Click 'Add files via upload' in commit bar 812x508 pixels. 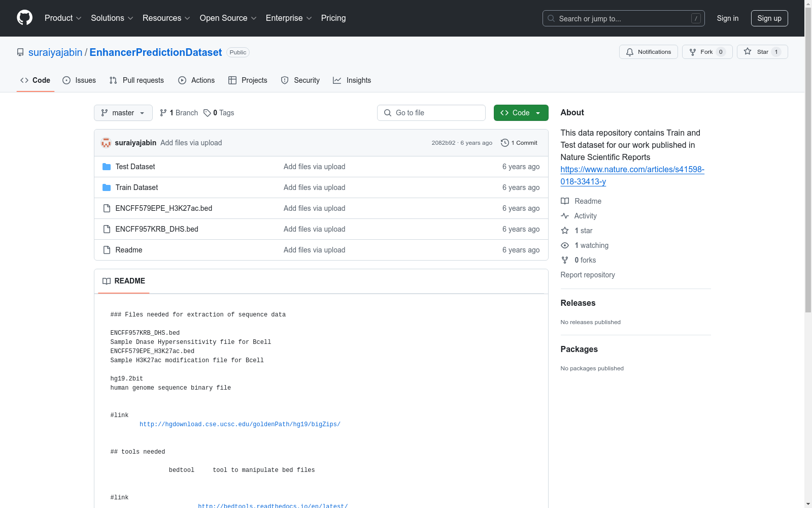[x=191, y=143]
